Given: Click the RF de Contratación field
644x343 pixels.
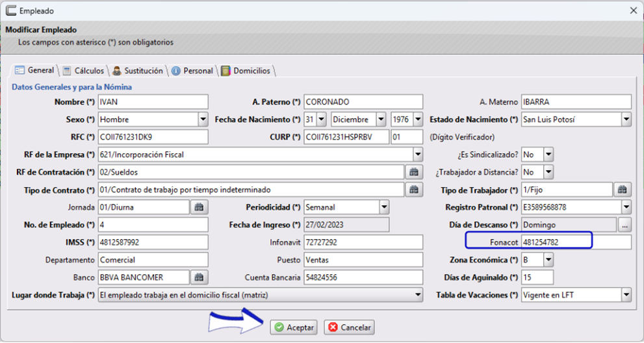Looking at the screenshot, I should tap(251, 172).
